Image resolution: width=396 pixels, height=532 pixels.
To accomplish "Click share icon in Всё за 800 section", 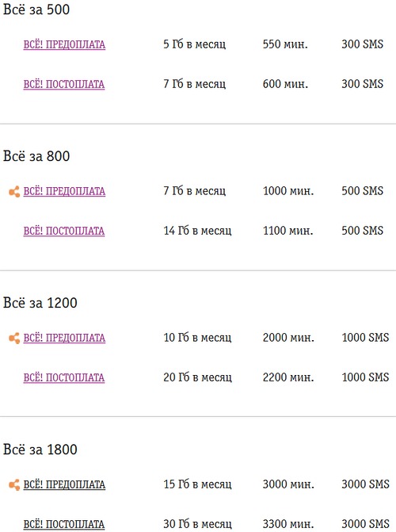I will coord(14,192).
